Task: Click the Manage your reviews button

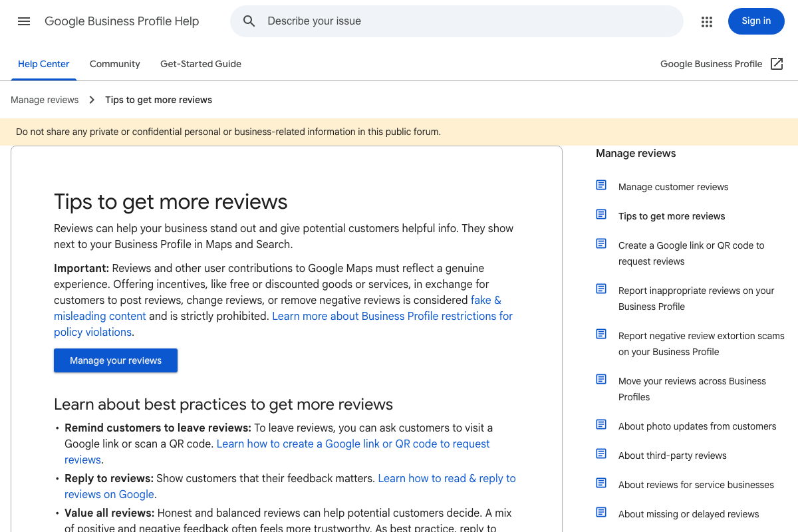Action: coord(116,360)
